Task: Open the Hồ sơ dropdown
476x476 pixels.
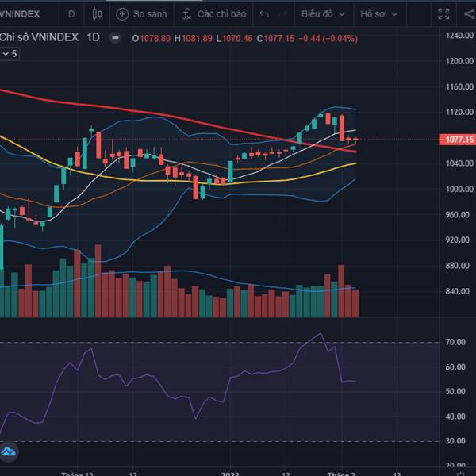Action: 378,14
